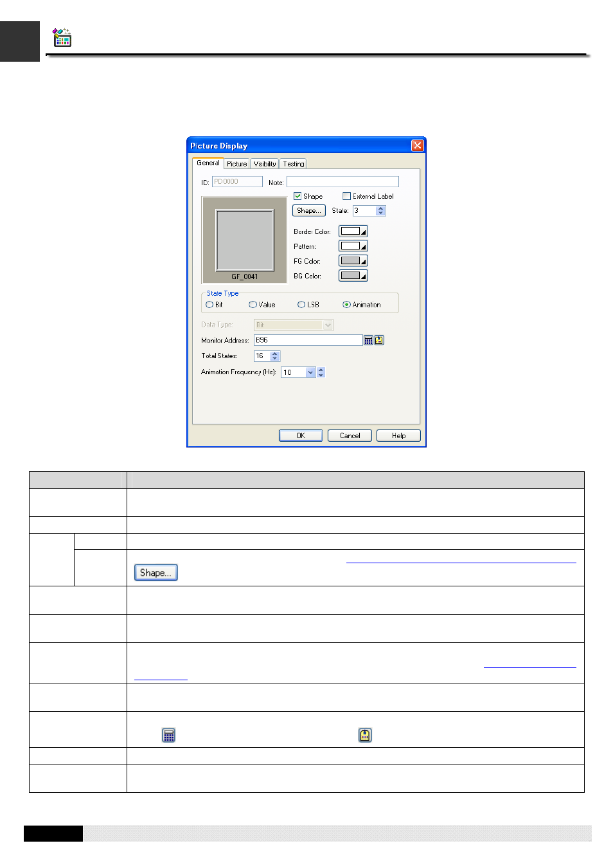Switch to the Picture tab
The height and width of the screenshot is (868, 613).
pos(236,164)
